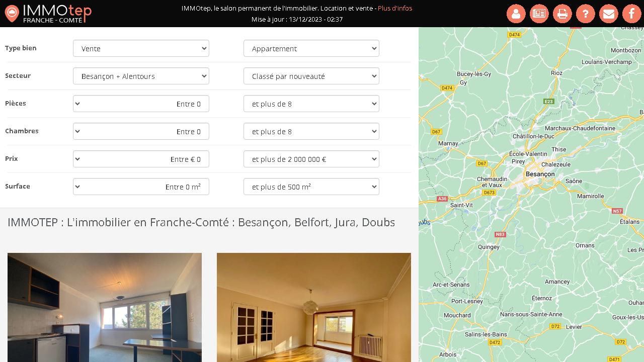Click the Mamirolle label on the map
This screenshot has width=644, height=362.
coord(590,196)
